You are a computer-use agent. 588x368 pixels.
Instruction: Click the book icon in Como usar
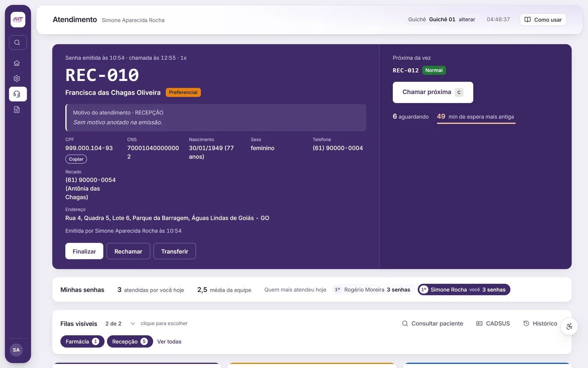point(527,20)
